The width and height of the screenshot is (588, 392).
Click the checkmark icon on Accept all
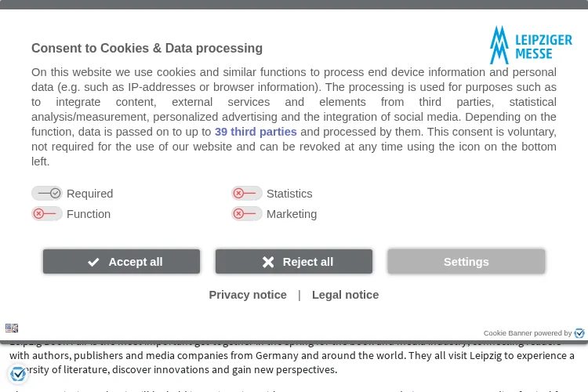point(93,262)
